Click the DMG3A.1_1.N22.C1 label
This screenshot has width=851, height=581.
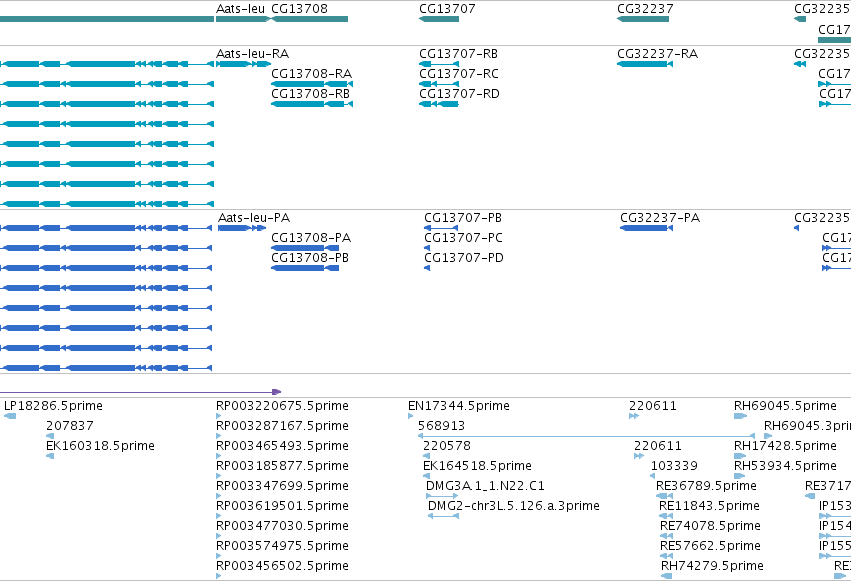click(485, 486)
